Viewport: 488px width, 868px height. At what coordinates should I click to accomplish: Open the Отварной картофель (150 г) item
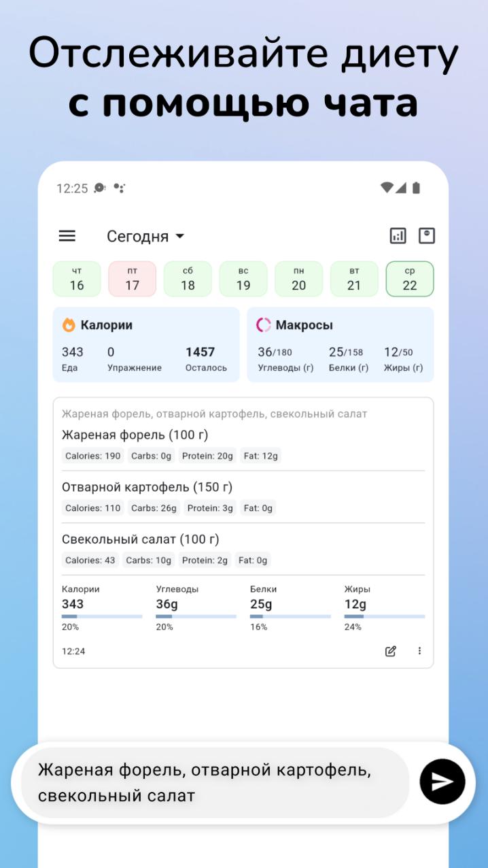(147, 487)
